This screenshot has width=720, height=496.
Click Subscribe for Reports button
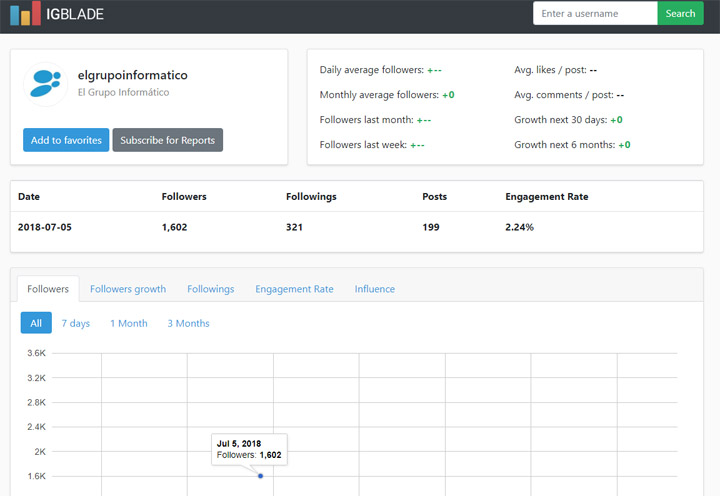coord(168,140)
